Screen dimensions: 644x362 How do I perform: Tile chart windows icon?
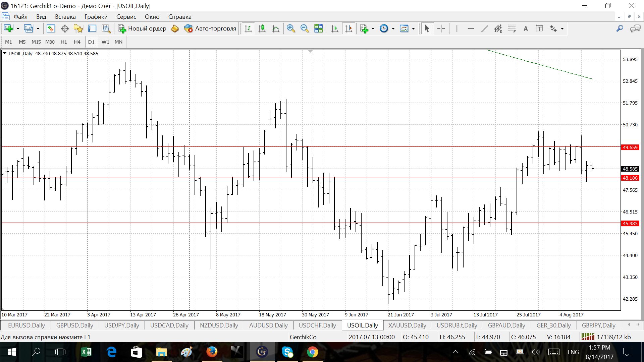pos(318,28)
